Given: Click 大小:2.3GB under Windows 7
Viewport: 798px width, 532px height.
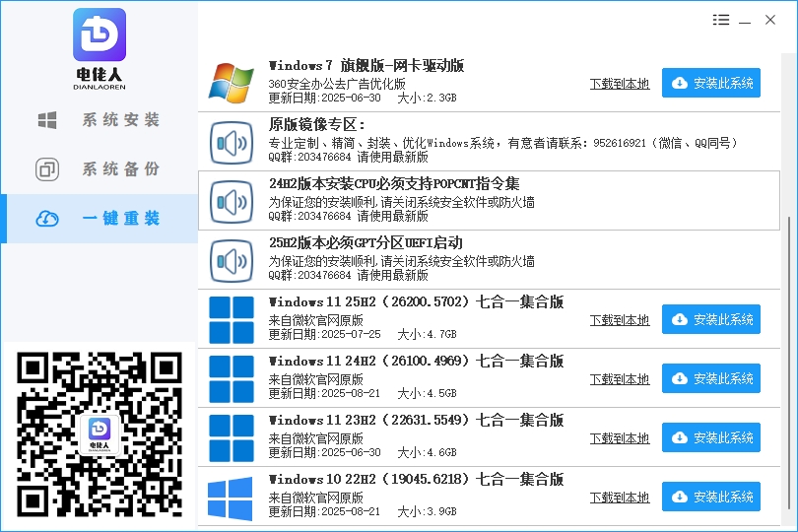Looking at the screenshot, I should [427, 98].
